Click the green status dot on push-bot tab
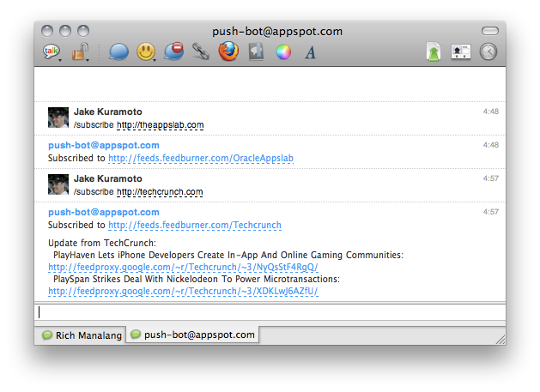540x392 pixels. point(136,335)
